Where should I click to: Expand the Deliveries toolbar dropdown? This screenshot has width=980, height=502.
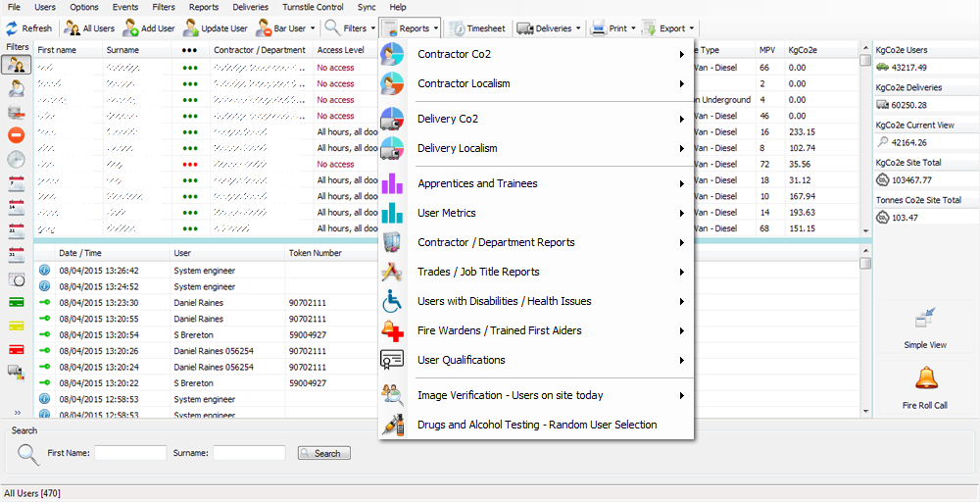[x=579, y=28]
